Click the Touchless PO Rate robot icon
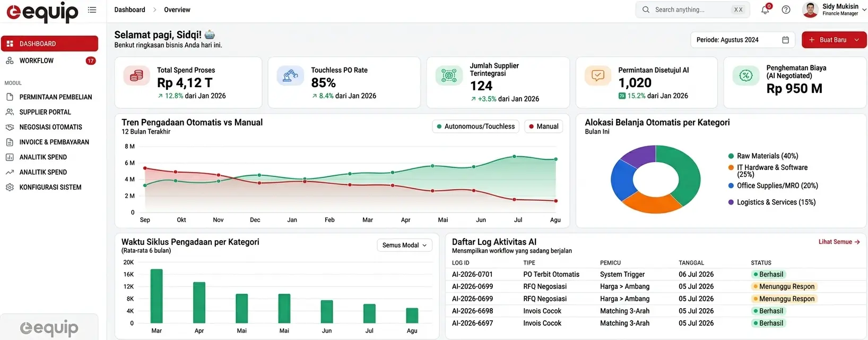Screen dimensions: 868x340 click(x=290, y=75)
